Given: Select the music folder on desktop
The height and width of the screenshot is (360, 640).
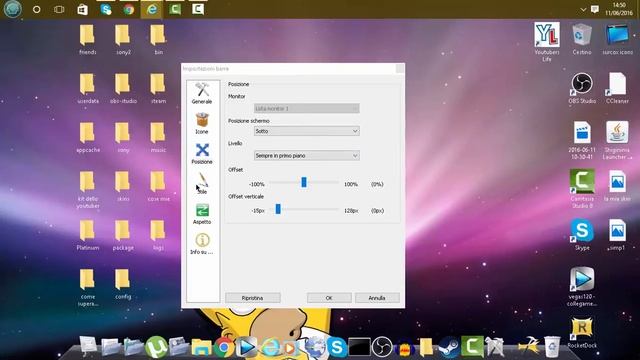Looking at the screenshot, I should click(x=158, y=137).
